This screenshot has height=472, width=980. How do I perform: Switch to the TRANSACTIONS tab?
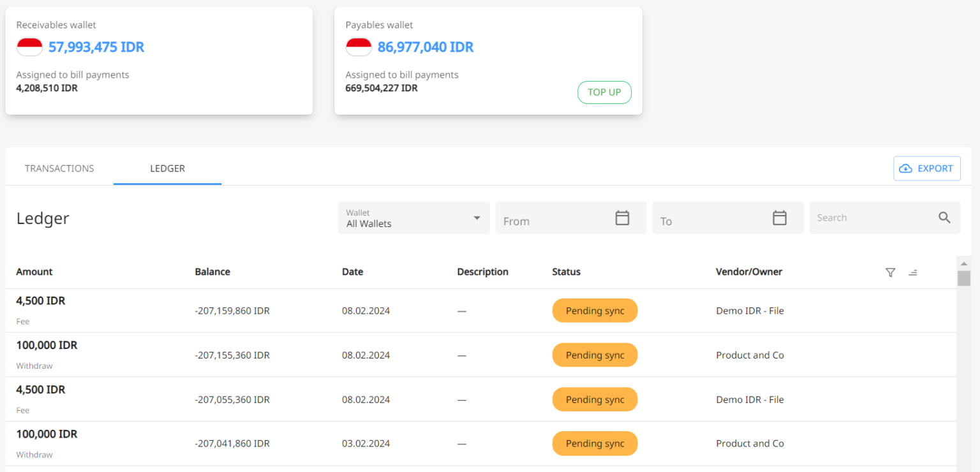click(59, 168)
